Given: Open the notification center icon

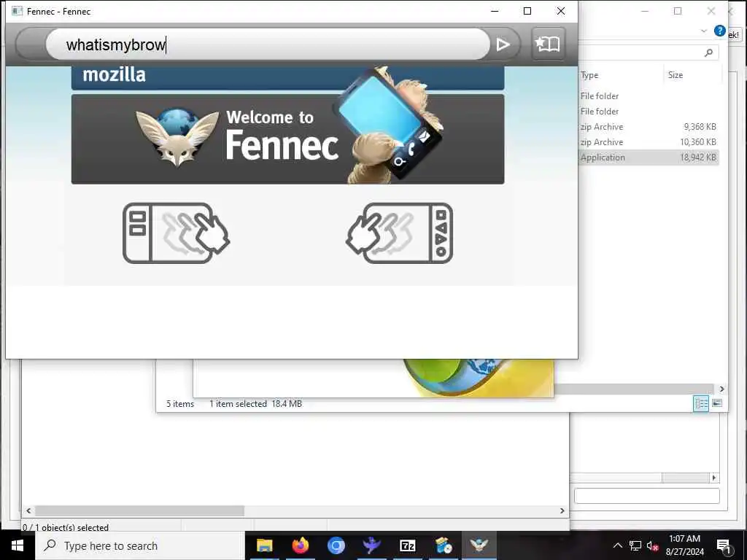Looking at the screenshot, I should [723, 545].
